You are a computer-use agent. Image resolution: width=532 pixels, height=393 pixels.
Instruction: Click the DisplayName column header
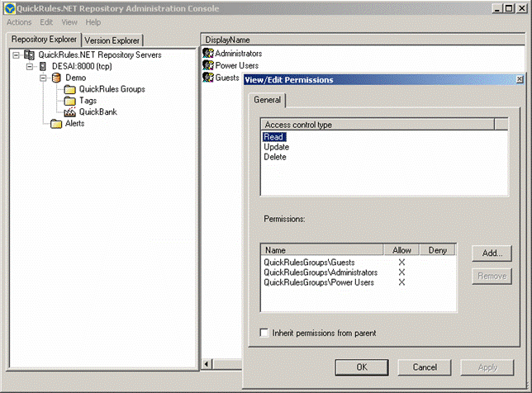pos(363,40)
